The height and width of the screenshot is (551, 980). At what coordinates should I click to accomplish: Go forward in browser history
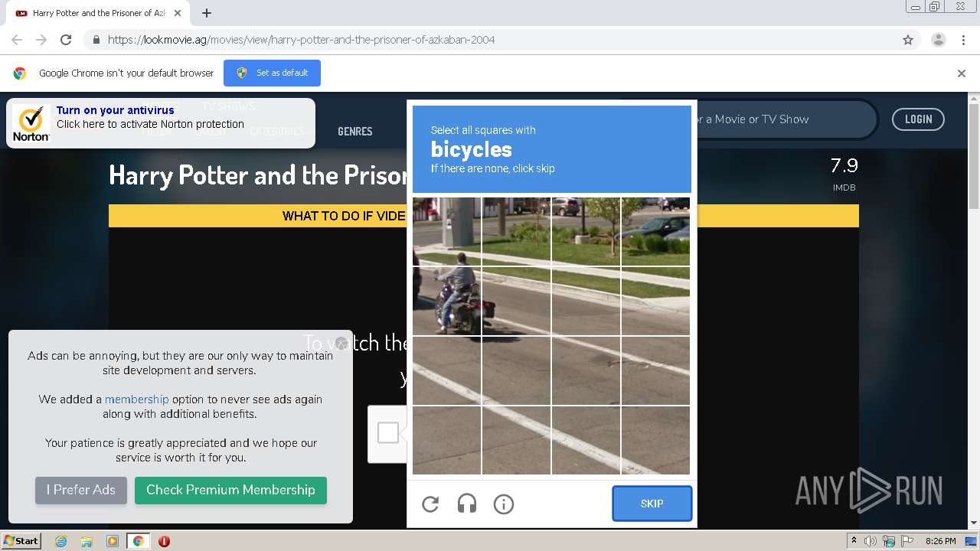41,40
